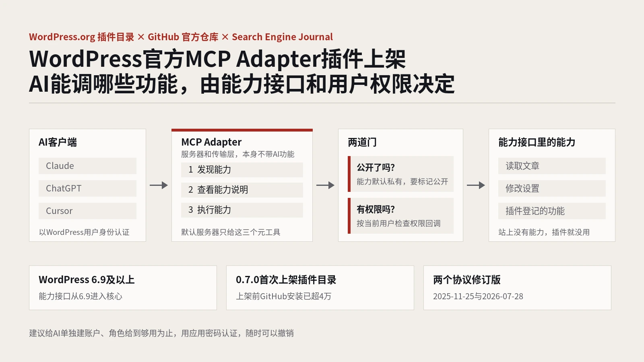Select the '插件登记的功能' item
Image resolution: width=644 pixels, height=362 pixels.
point(552,211)
